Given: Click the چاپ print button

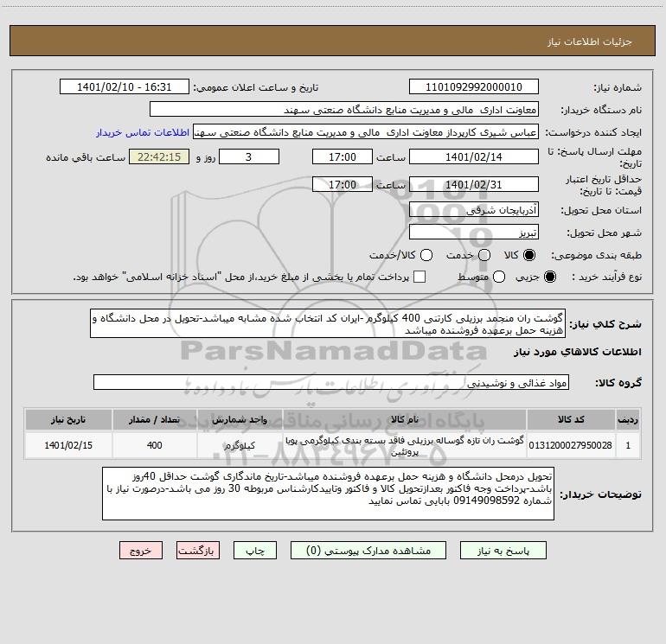Looking at the screenshot, I should [255, 551].
